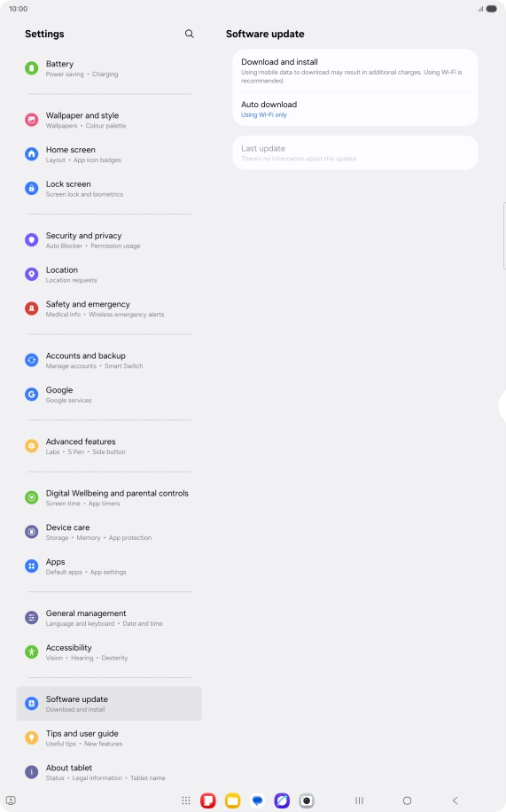Tap the Wallpaper and style icon
Image resolution: width=506 pixels, height=812 pixels.
pyautogui.click(x=32, y=121)
